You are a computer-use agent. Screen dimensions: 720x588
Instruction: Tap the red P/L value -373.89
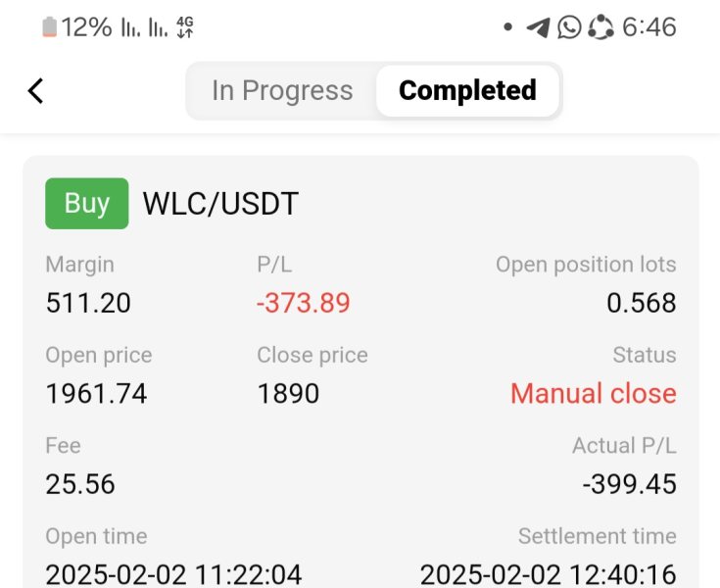pyautogui.click(x=303, y=304)
